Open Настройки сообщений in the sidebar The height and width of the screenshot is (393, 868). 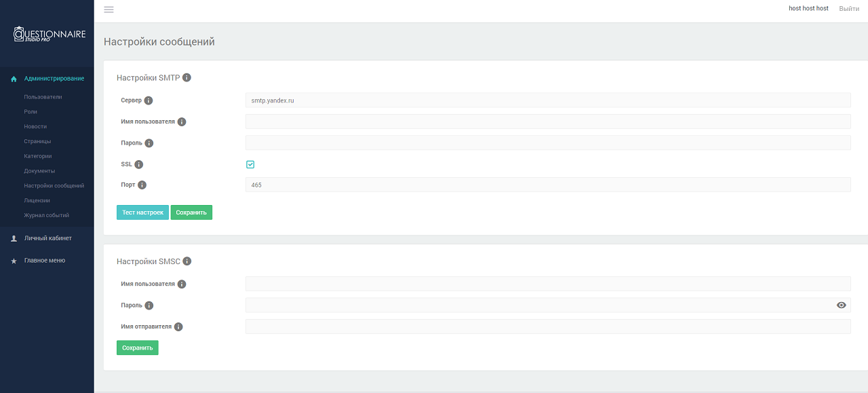tap(54, 186)
